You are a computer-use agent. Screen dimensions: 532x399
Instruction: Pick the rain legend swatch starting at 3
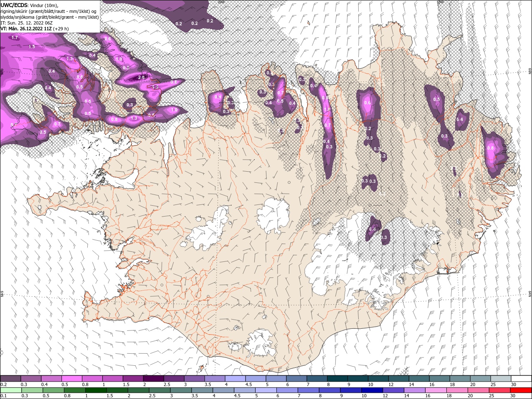(181, 390)
